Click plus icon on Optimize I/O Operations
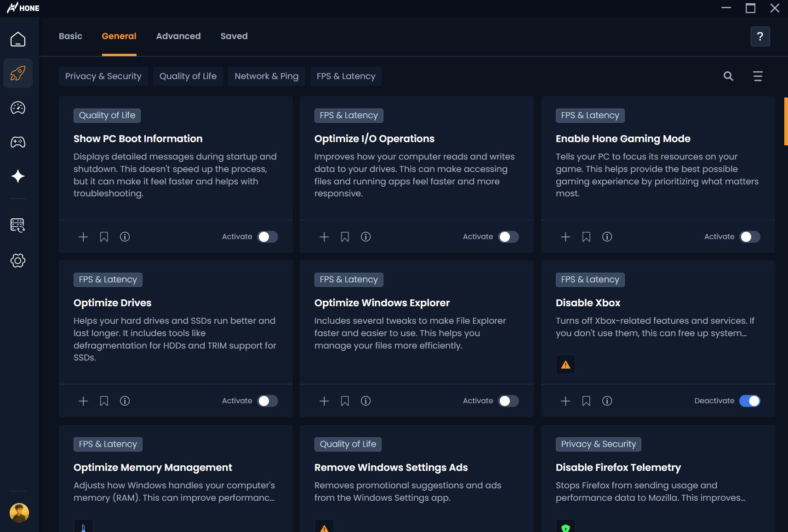 pyautogui.click(x=324, y=237)
